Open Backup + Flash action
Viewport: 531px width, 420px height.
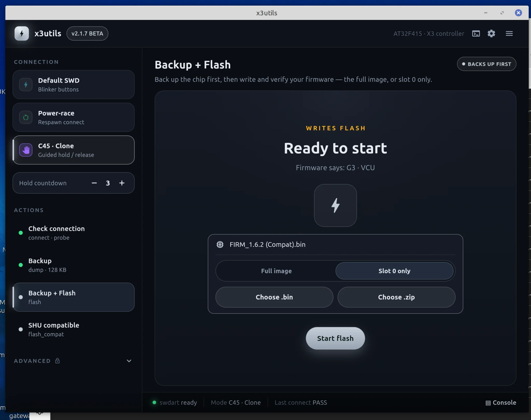coord(74,297)
